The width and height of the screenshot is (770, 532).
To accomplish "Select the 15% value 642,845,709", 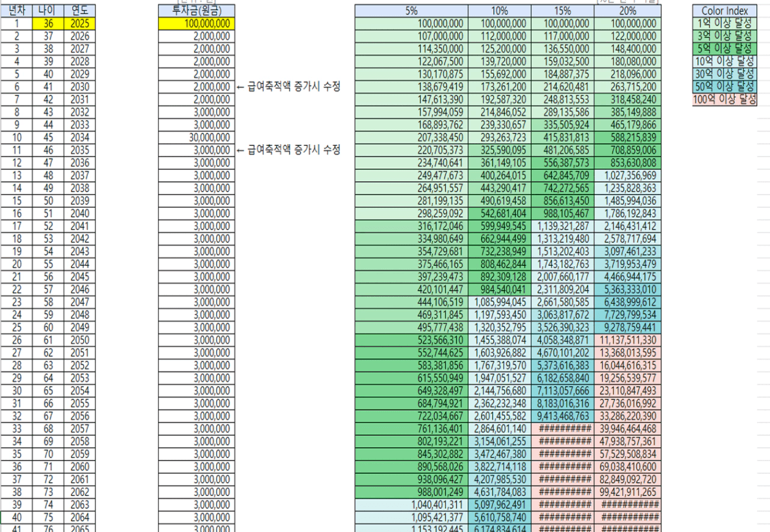I will pyautogui.click(x=563, y=175).
